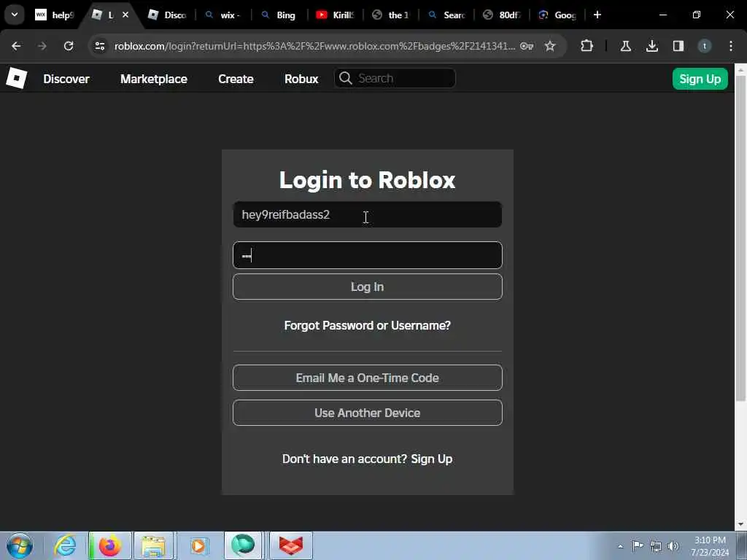
Task: Click the scrollbar down arrow
Action: [x=740, y=524]
